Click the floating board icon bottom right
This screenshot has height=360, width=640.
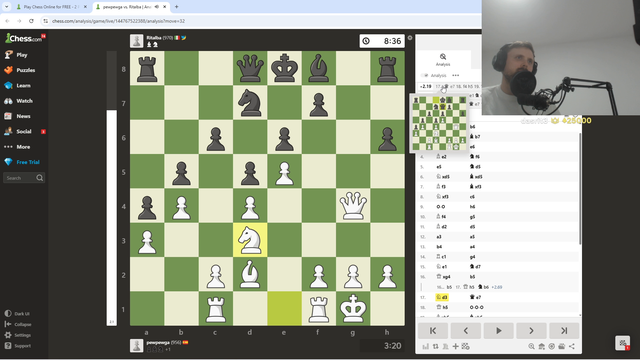tap(622, 343)
